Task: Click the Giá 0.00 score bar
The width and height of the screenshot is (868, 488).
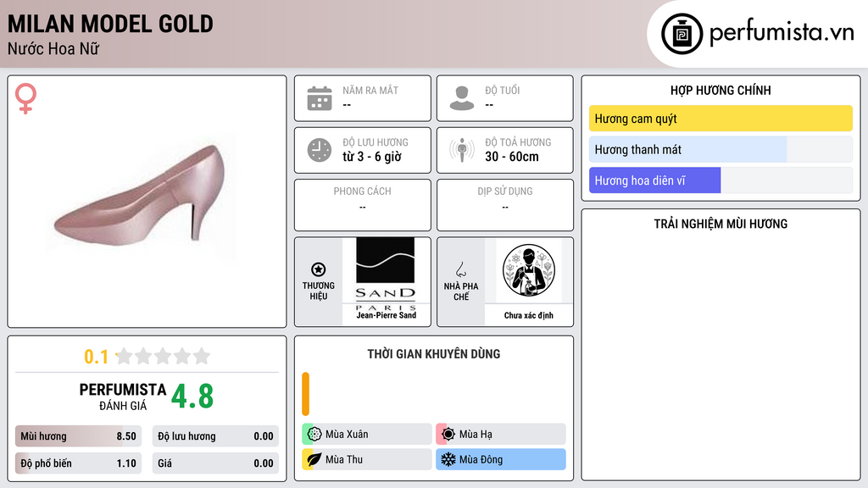Action: click(x=215, y=463)
